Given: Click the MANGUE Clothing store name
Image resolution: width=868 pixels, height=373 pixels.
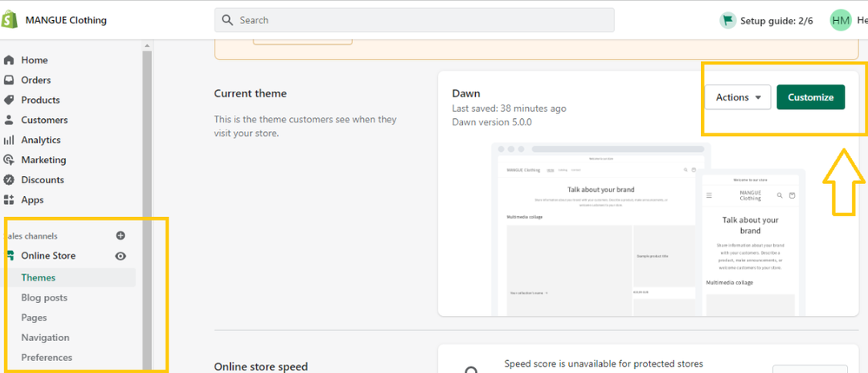Looking at the screenshot, I should point(66,20).
